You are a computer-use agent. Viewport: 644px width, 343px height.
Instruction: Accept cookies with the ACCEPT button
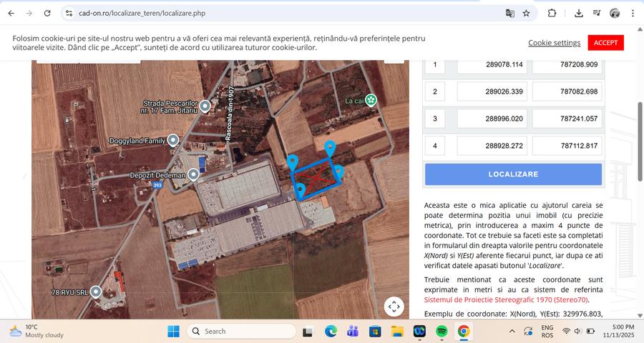pyautogui.click(x=605, y=43)
